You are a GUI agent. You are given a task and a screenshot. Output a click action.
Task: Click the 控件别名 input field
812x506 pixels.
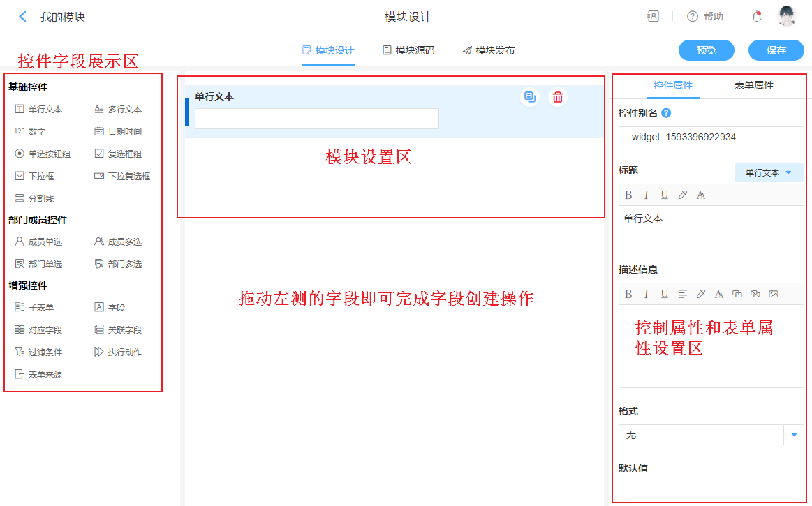coord(711,137)
